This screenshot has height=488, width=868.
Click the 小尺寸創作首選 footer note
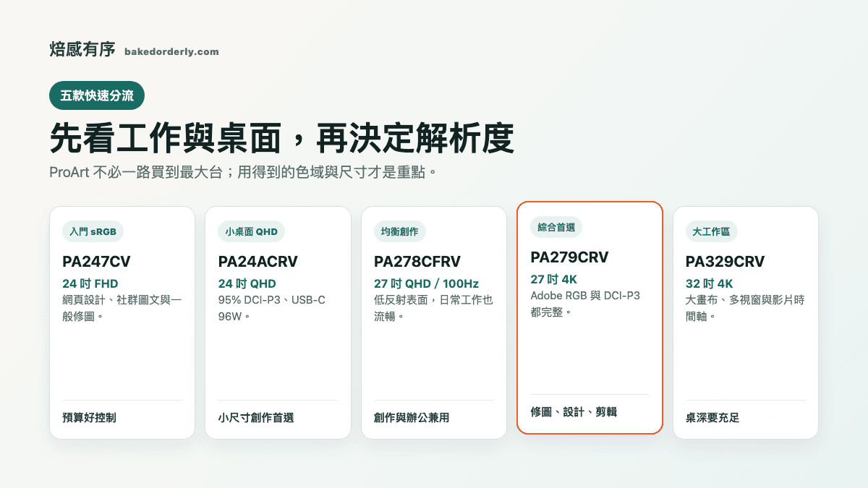256,418
